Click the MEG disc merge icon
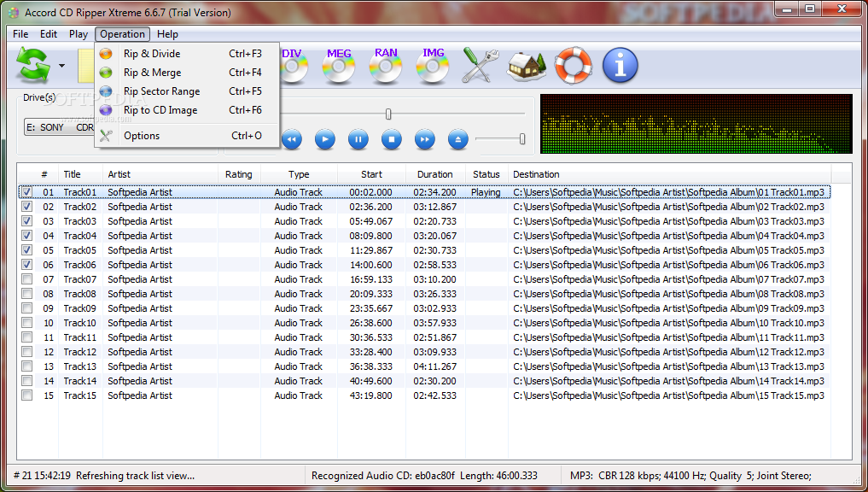The height and width of the screenshot is (492, 868). (x=339, y=66)
